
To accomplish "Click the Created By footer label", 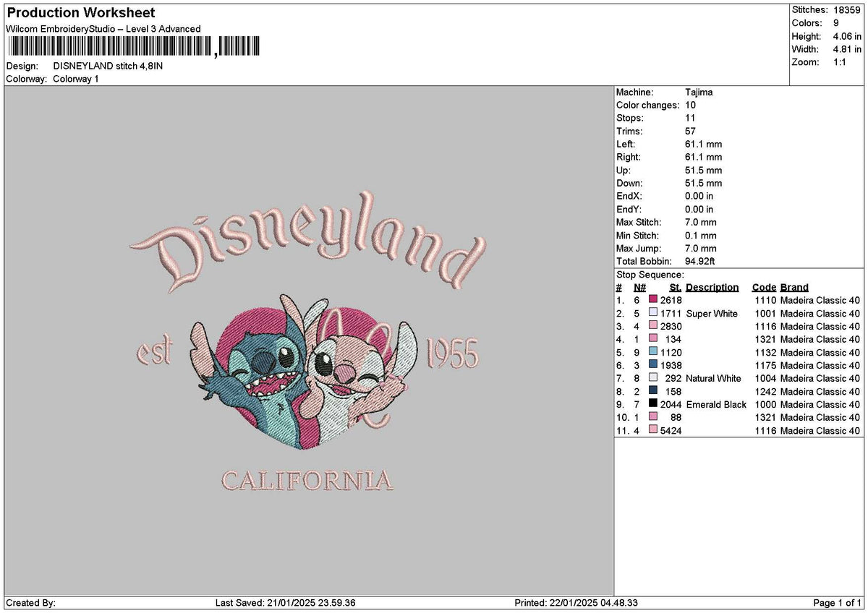I will click(x=30, y=603).
